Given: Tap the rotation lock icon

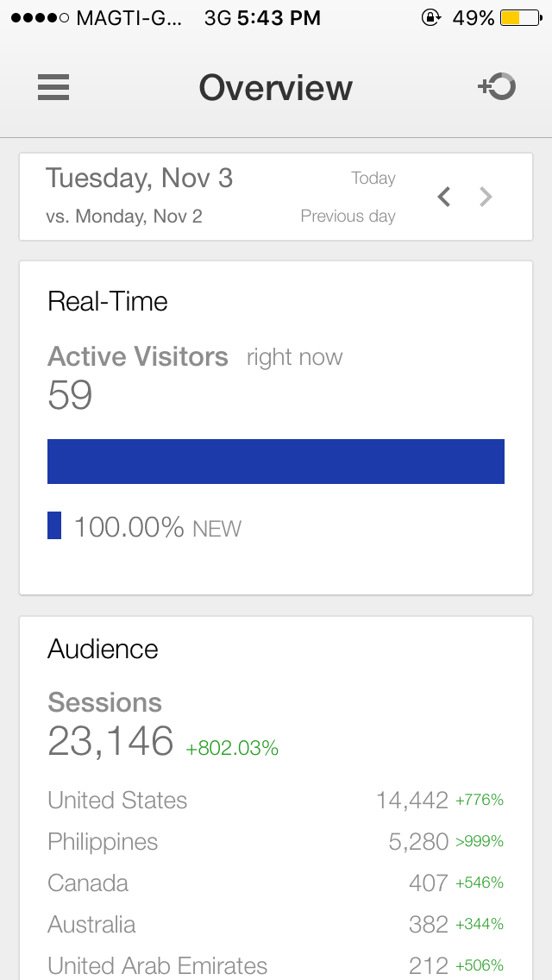Looking at the screenshot, I should pyautogui.click(x=431, y=18).
